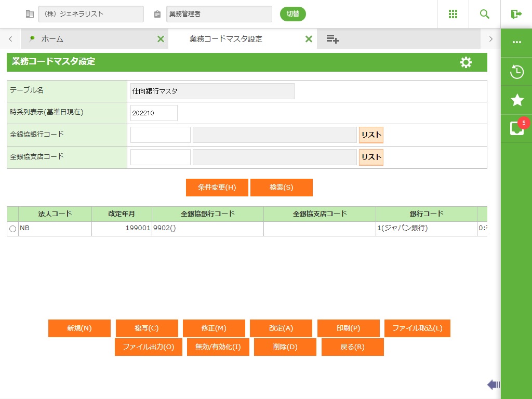Viewport: 532px width, 399px height.
Task: Click the 切替 switch button
Action: 293,14
